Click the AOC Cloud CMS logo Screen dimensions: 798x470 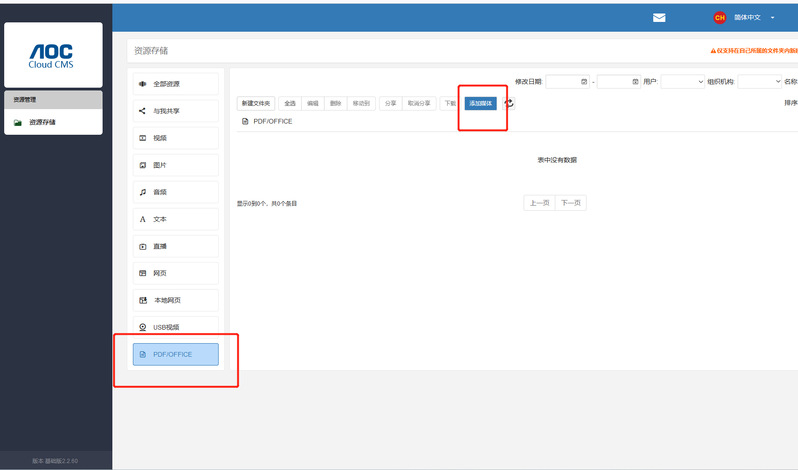coord(53,55)
